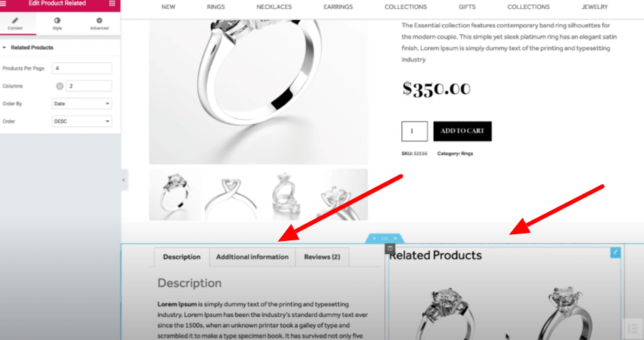Click the responsive device icon beside Columns

point(59,86)
